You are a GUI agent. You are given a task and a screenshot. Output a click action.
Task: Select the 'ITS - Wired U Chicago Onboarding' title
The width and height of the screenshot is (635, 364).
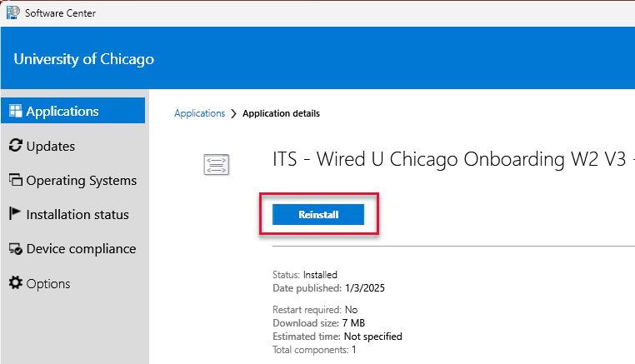pyautogui.click(x=452, y=159)
